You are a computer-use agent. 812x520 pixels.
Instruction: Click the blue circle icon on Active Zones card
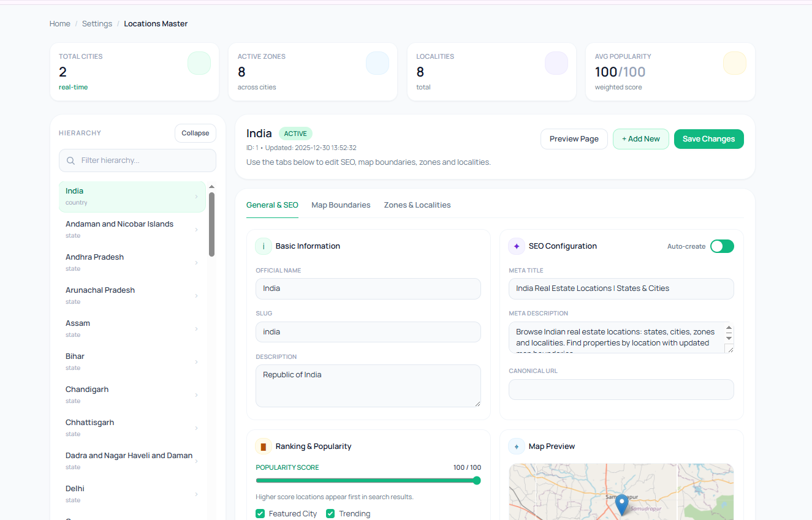pos(378,62)
